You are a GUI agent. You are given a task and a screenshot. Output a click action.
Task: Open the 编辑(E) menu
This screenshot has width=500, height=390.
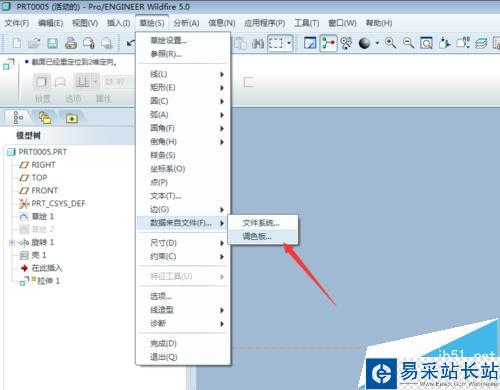50,23
